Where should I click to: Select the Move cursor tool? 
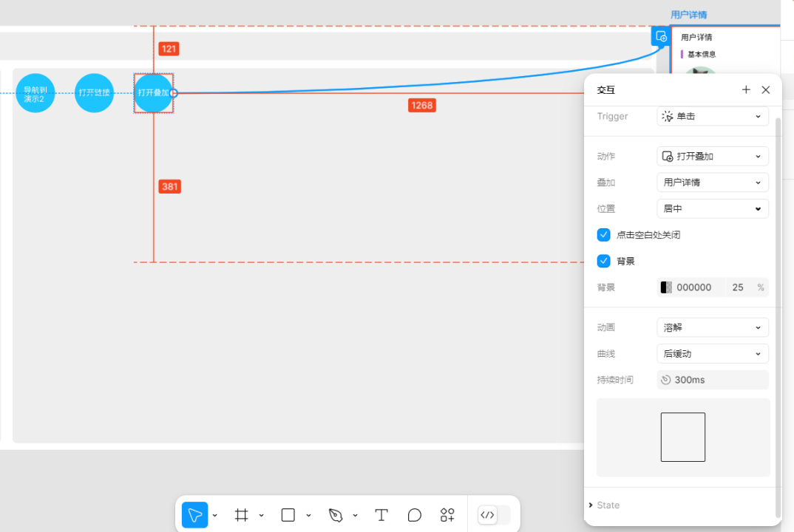coord(194,515)
